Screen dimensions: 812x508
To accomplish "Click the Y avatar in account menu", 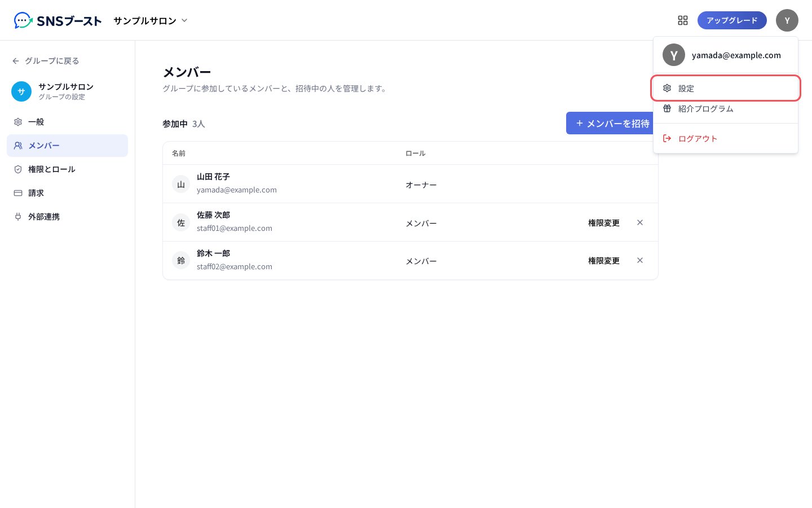I will tap(674, 55).
